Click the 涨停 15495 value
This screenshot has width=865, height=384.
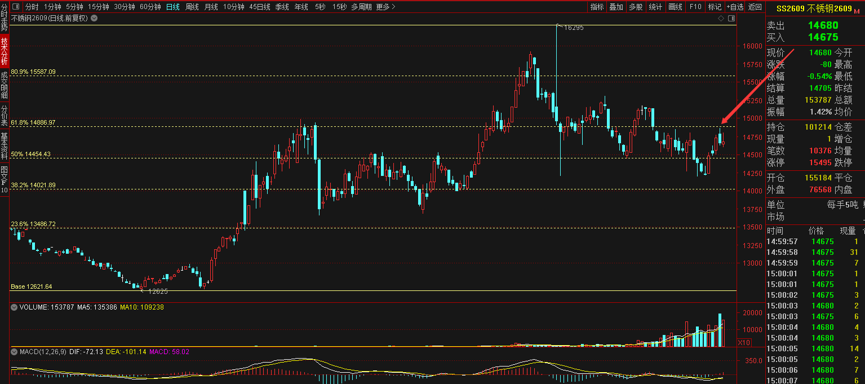[x=820, y=163]
